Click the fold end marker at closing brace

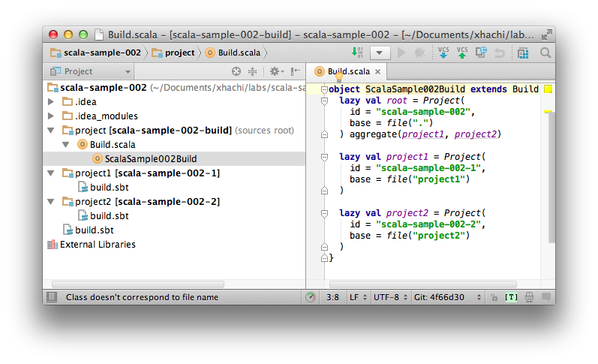324,258
